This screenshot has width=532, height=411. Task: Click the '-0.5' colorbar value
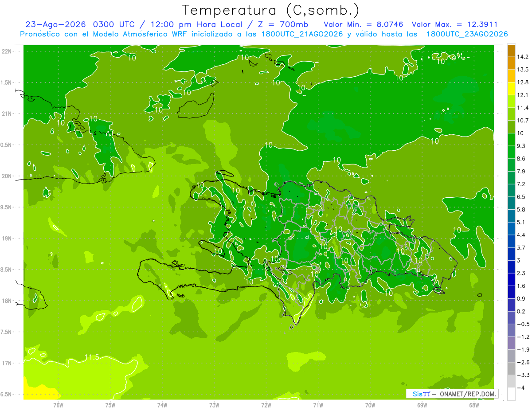click(522, 324)
